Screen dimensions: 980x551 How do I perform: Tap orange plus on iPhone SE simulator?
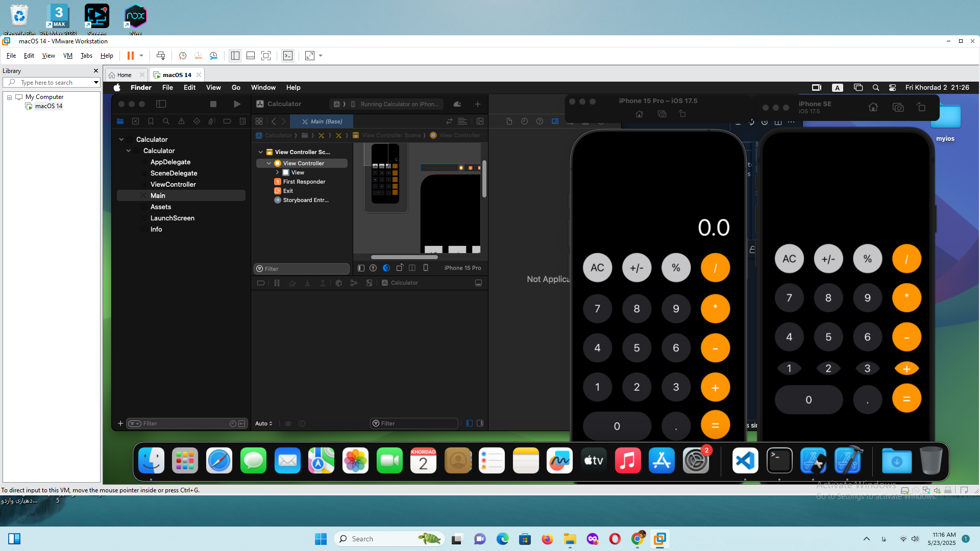point(906,368)
